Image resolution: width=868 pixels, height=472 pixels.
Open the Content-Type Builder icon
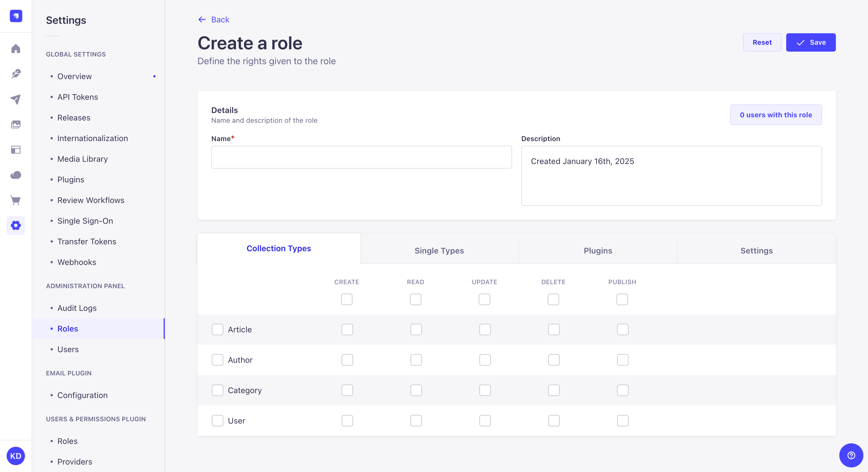tap(16, 150)
